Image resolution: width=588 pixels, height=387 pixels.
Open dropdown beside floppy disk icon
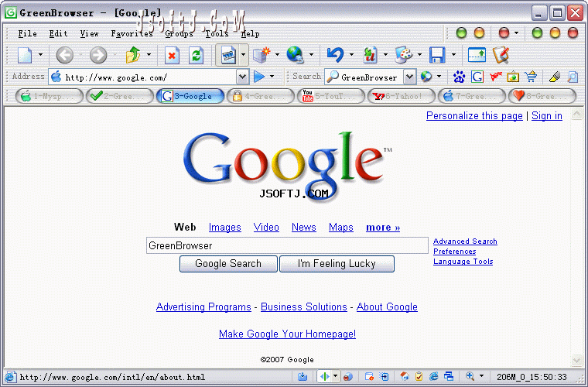tap(453, 55)
